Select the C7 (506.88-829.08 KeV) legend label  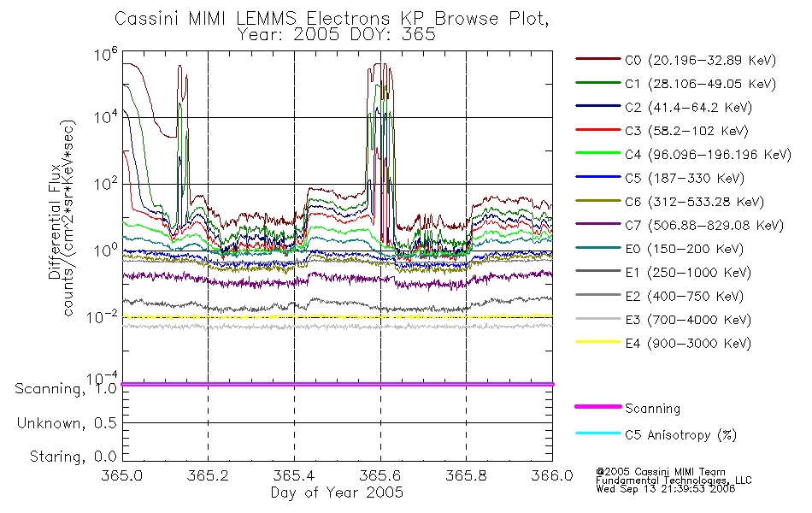[x=704, y=226]
